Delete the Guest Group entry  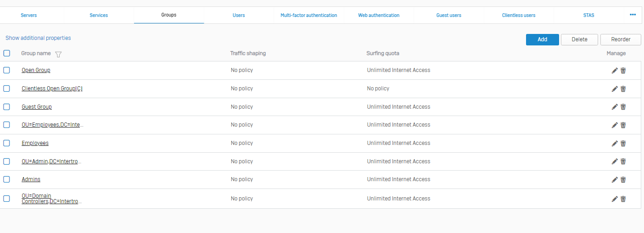[623, 107]
